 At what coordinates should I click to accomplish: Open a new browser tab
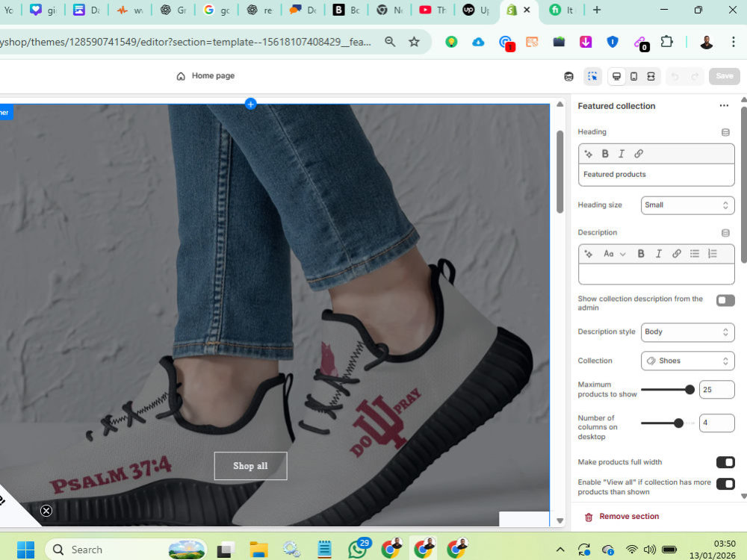pyautogui.click(x=596, y=10)
